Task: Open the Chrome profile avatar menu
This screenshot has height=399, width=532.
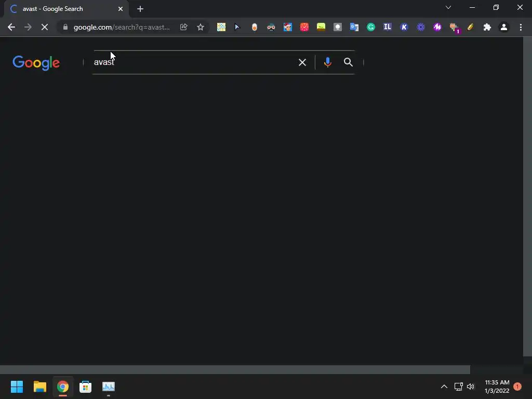Action: point(504,27)
